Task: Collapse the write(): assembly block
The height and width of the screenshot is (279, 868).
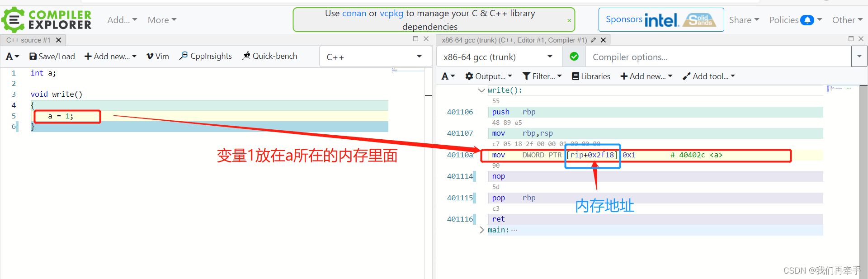Action: click(481, 90)
